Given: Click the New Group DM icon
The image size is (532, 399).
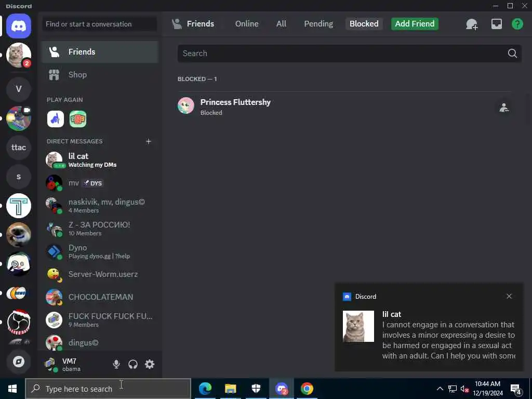Looking at the screenshot, I should click(x=472, y=24).
